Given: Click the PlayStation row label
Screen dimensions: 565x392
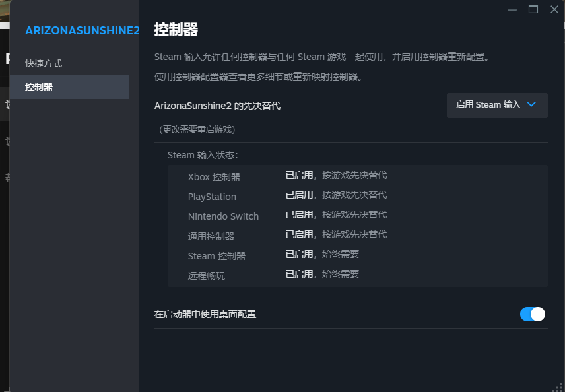Looking at the screenshot, I should click(x=212, y=197).
